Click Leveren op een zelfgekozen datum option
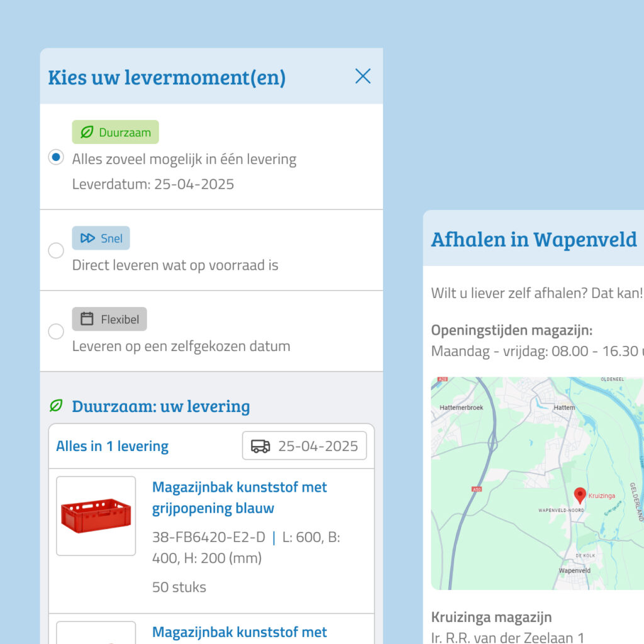Viewport: 644px width, 644px height. (x=181, y=347)
